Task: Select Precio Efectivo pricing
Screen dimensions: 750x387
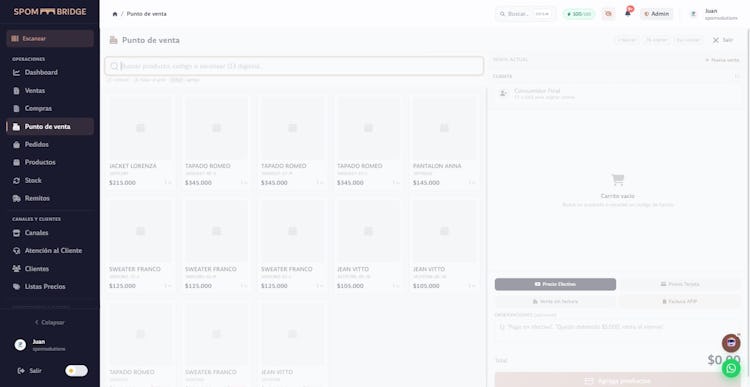Action: (x=555, y=284)
